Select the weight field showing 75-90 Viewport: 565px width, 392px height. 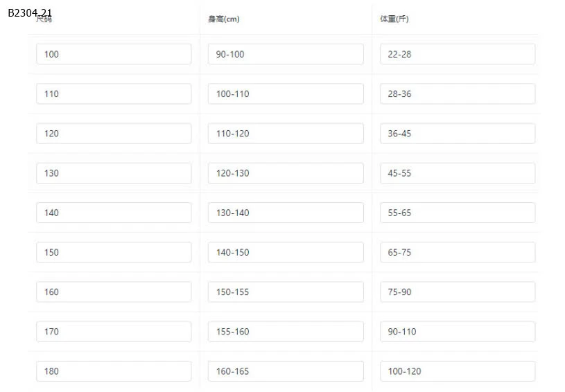(458, 292)
